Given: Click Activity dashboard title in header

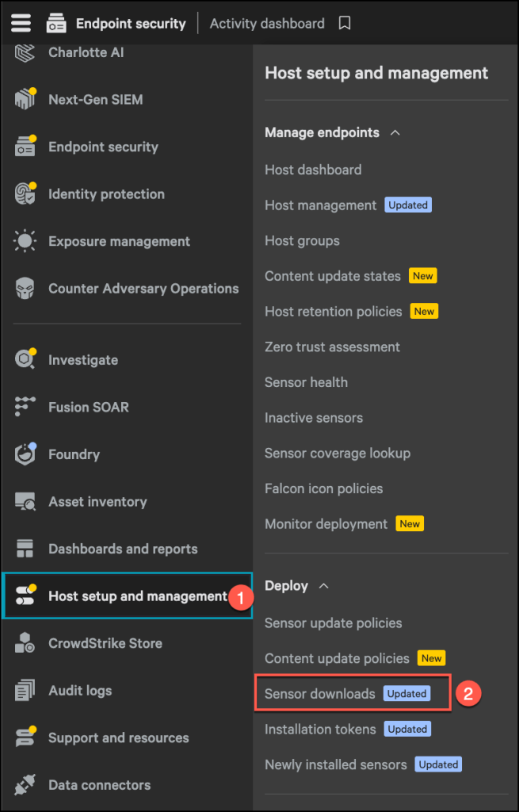Looking at the screenshot, I should tap(267, 24).
